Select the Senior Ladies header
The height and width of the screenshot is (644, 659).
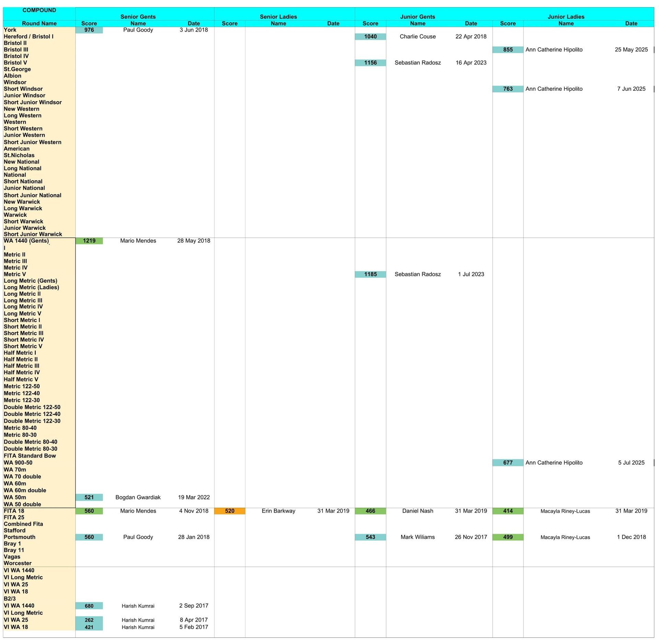[x=278, y=16]
